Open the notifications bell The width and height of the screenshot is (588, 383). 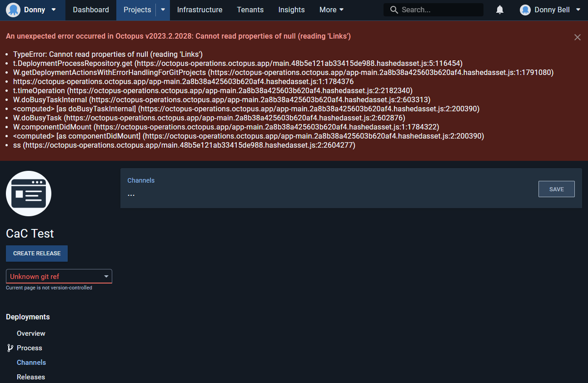[499, 10]
